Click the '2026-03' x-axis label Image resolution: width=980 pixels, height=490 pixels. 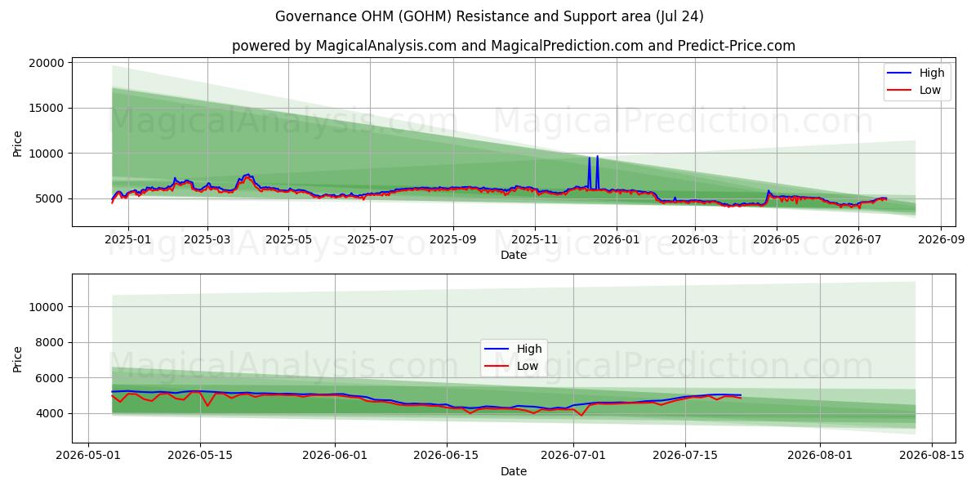(695, 240)
